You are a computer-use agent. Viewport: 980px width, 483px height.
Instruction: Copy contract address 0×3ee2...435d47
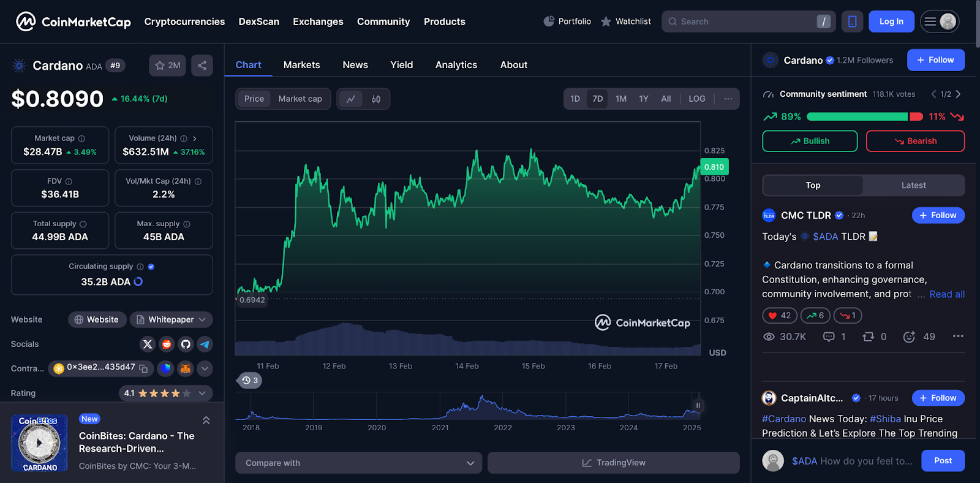pos(143,368)
